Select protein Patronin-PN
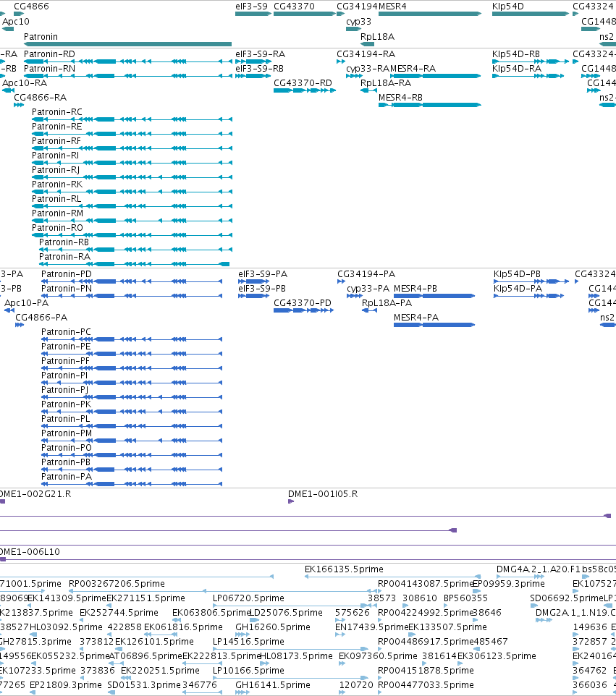The height and width of the screenshot is (696, 616). click(x=132, y=296)
